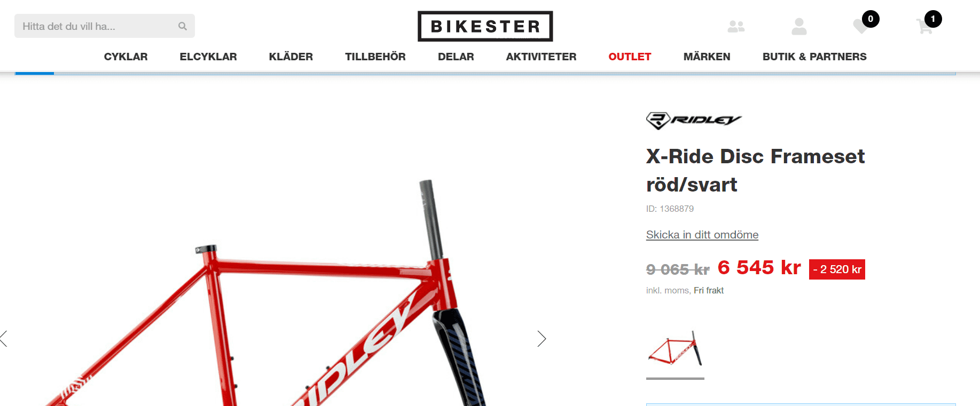Screen dimensions: 980x406
Task: Show previous product image arrow
Action: pos(4,339)
